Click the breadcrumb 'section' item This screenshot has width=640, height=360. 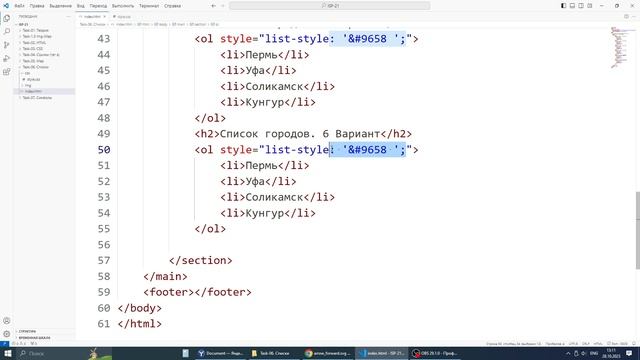coord(197,24)
